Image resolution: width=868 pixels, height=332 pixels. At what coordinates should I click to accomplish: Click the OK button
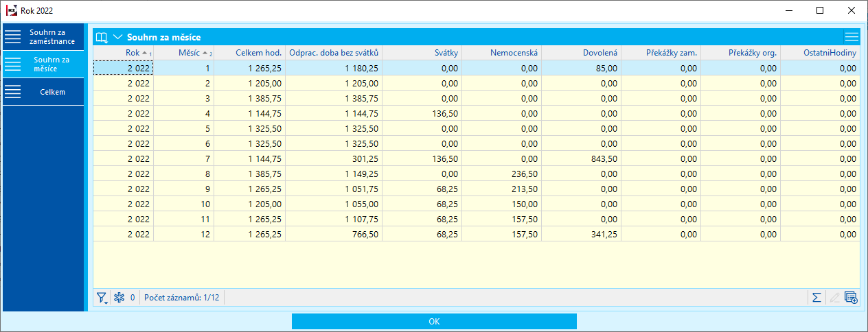434,321
